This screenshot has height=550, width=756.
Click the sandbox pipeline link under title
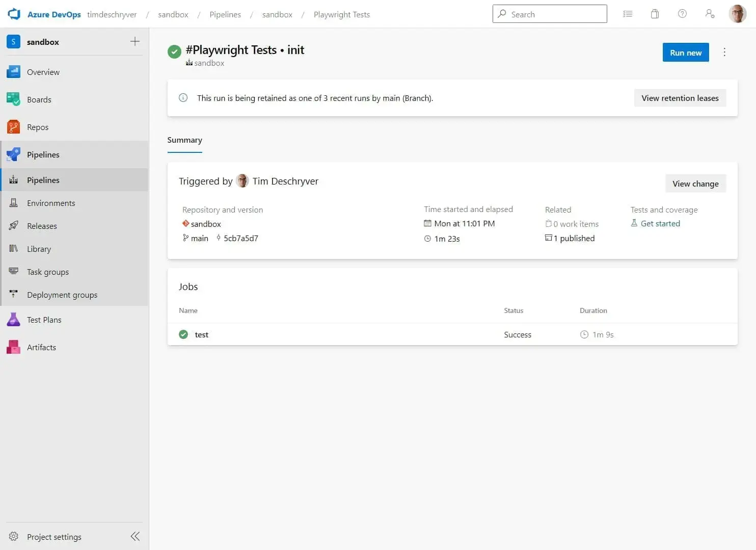pos(209,63)
